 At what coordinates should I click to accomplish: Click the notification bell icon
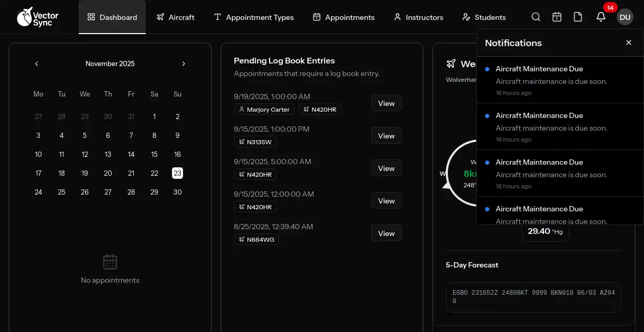[x=600, y=17]
